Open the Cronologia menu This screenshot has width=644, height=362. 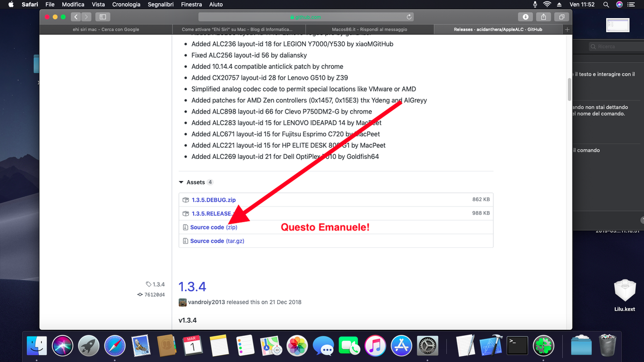click(x=126, y=5)
